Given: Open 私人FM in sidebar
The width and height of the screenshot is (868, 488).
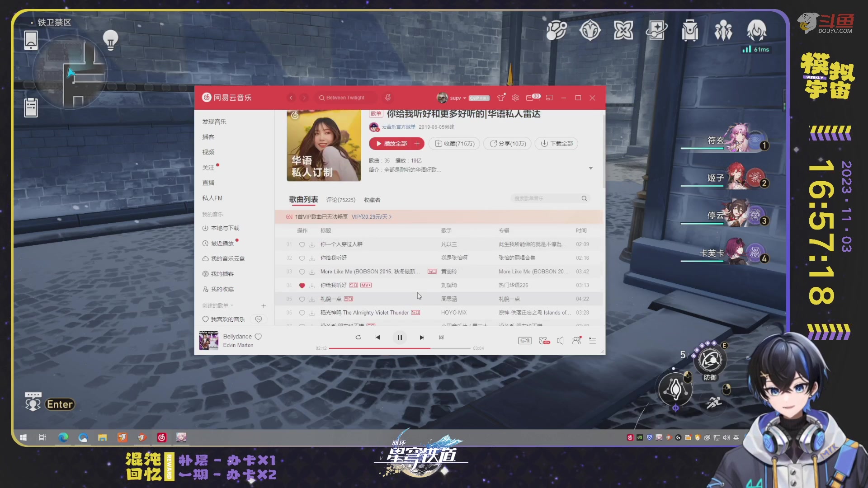Looking at the screenshot, I should [x=212, y=198].
